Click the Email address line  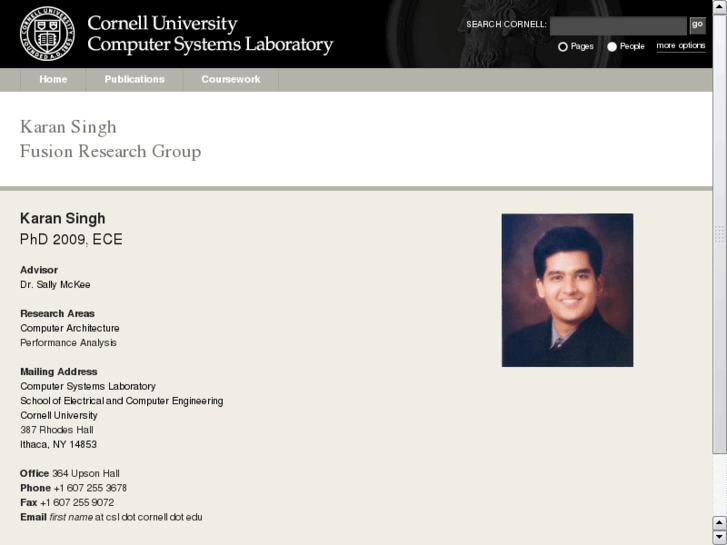click(x=111, y=517)
